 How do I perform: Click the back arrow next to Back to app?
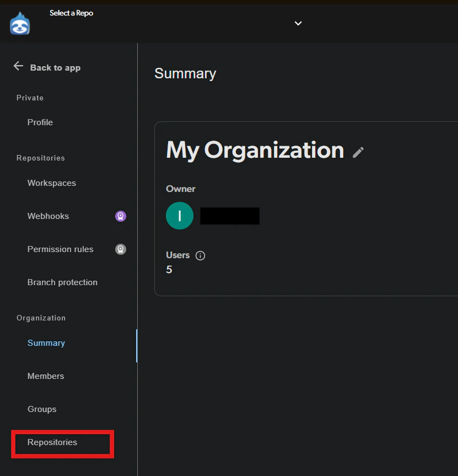pyautogui.click(x=18, y=67)
